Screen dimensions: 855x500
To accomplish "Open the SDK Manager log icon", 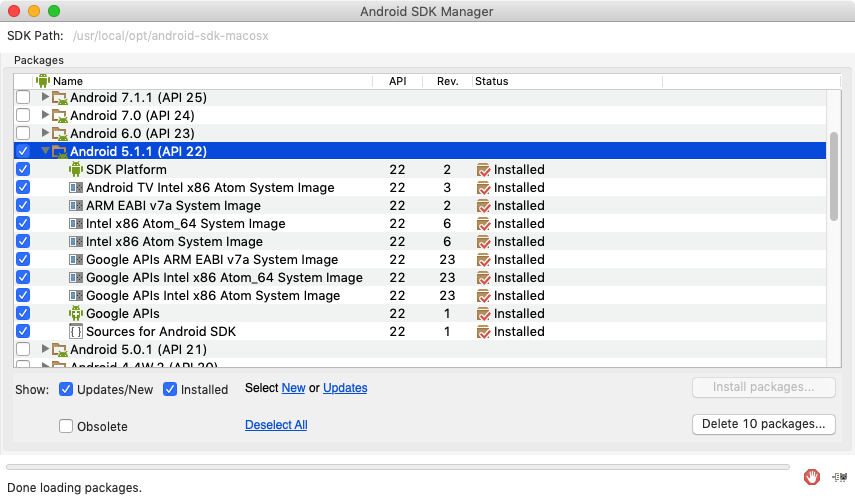I will [838, 477].
